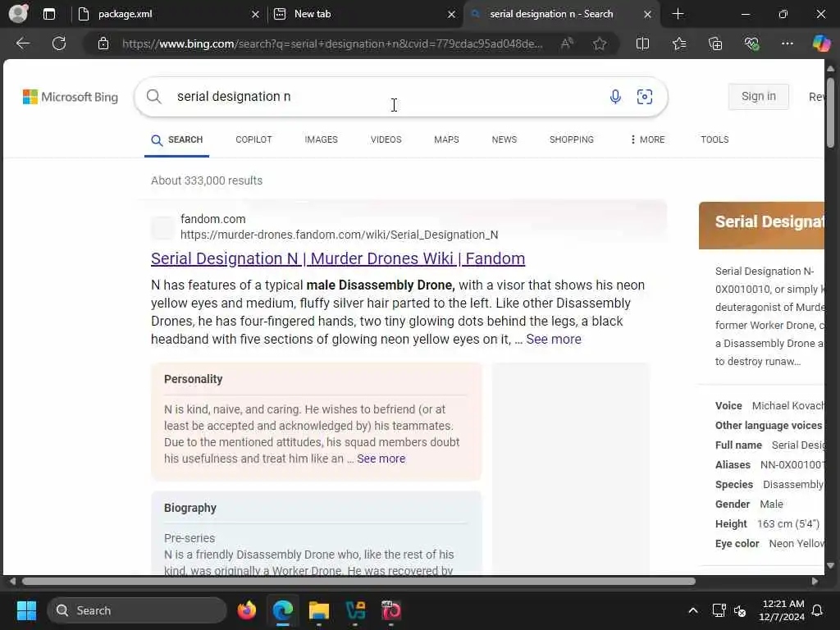Open the Collections icon
840x630 pixels.
[x=715, y=43]
